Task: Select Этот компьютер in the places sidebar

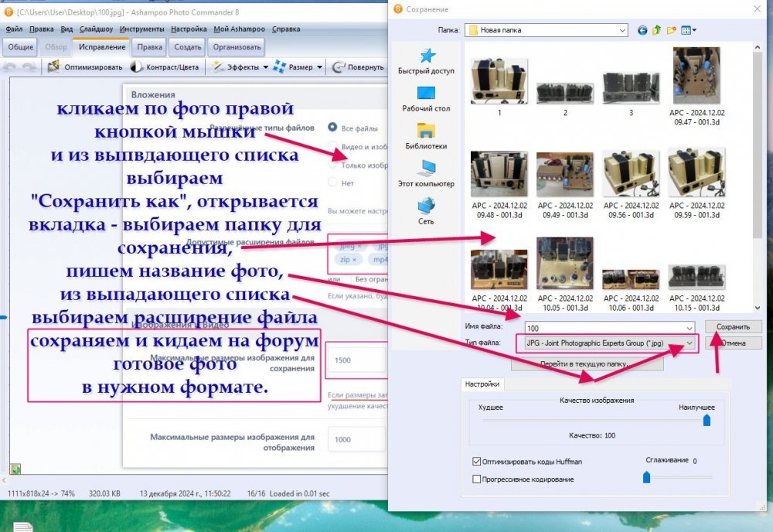Action: pos(426,174)
